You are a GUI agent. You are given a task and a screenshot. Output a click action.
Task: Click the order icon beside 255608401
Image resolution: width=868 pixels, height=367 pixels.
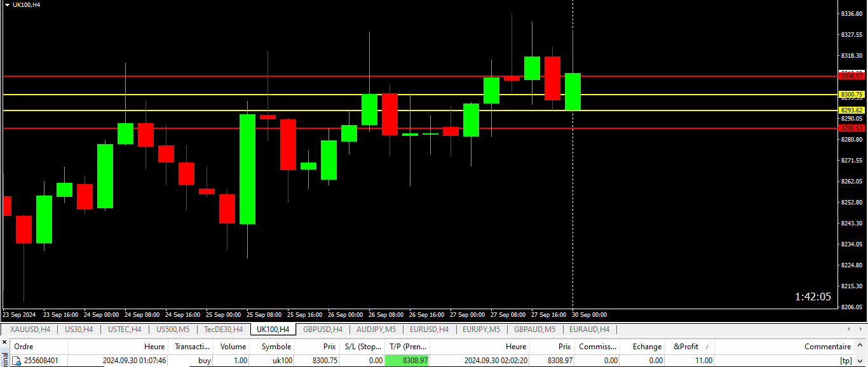[16, 361]
